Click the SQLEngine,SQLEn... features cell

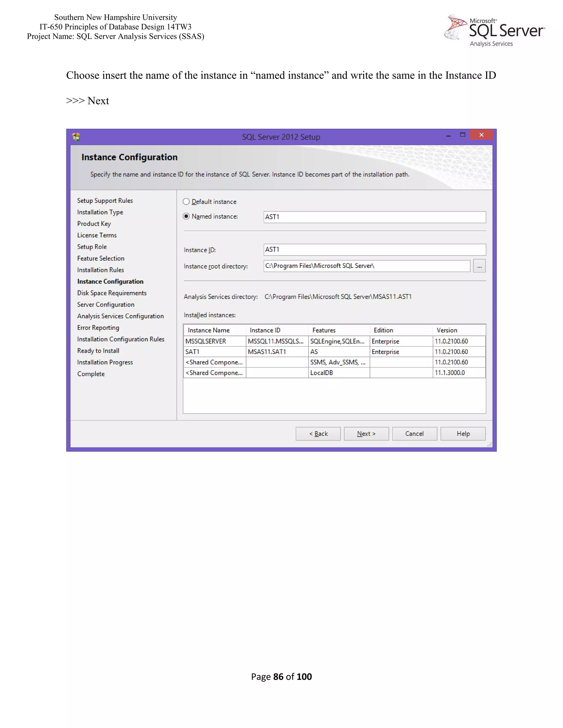pos(339,341)
